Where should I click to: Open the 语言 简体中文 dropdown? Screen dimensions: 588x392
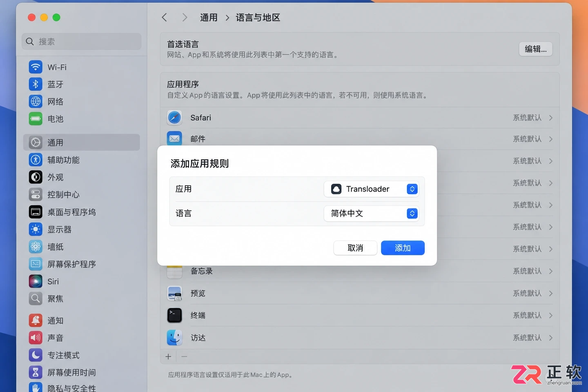(371, 214)
